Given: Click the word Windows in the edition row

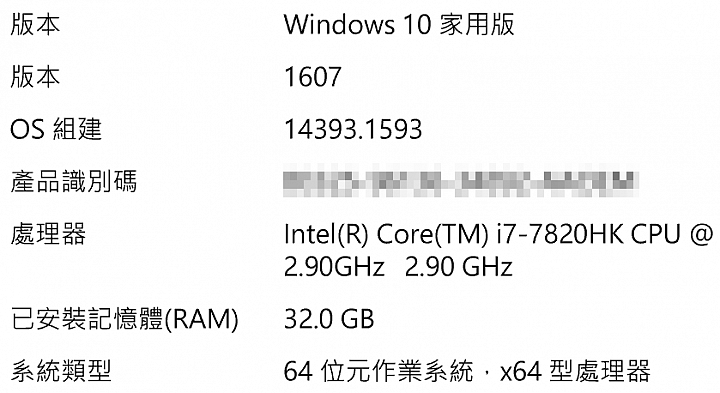Looking at the screenshot, I should point(339,24).
